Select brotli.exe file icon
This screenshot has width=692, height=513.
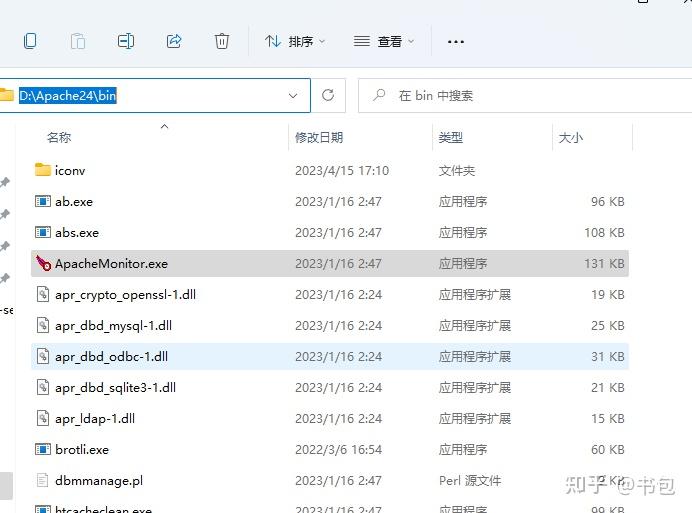[x=43, y=449]
